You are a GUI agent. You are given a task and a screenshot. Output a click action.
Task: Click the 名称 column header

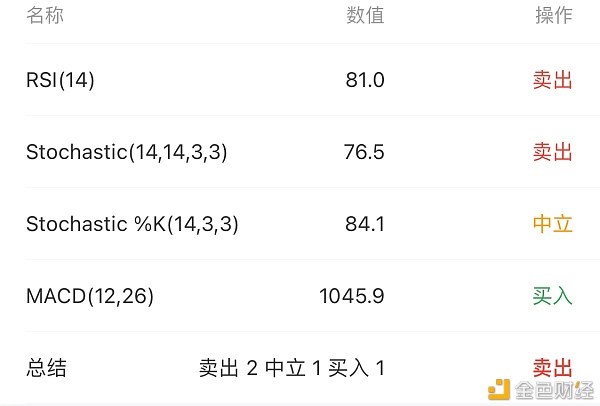pos(45,16)
